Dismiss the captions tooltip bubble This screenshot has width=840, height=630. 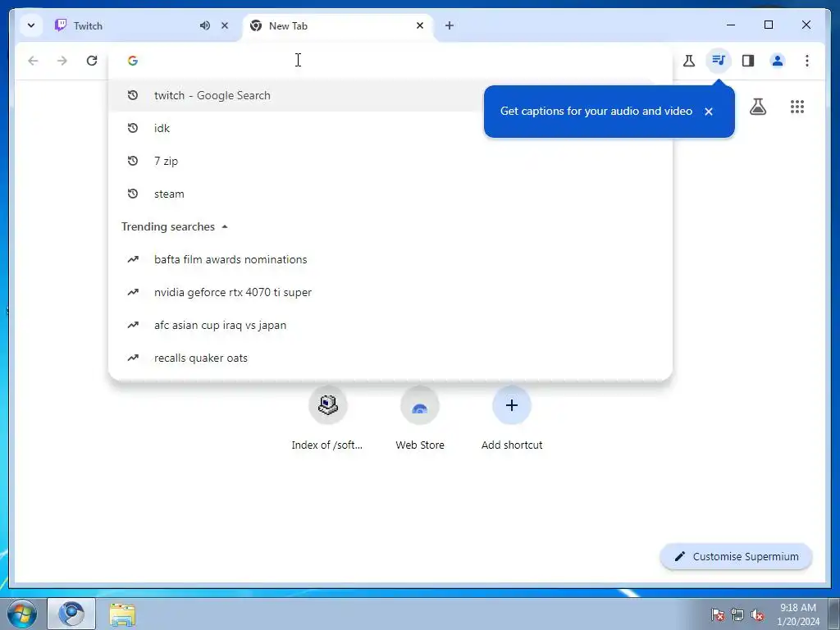[x=709, y=112]
